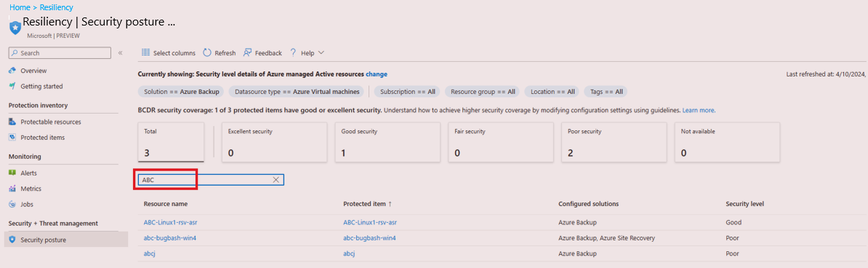
Task: Click the Feedback person icon
Action: coord(247,52)
